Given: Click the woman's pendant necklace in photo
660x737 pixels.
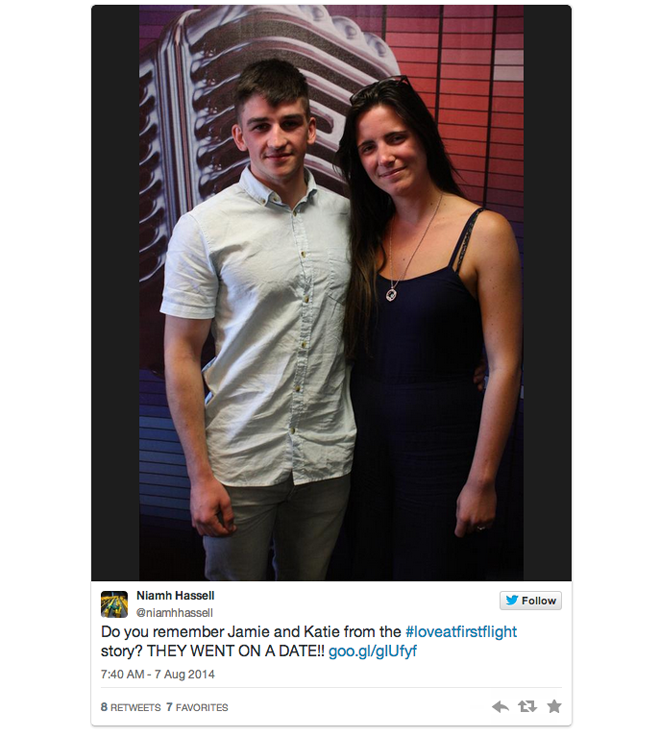Looking at the screenshot, I should [x=392, y=294].
